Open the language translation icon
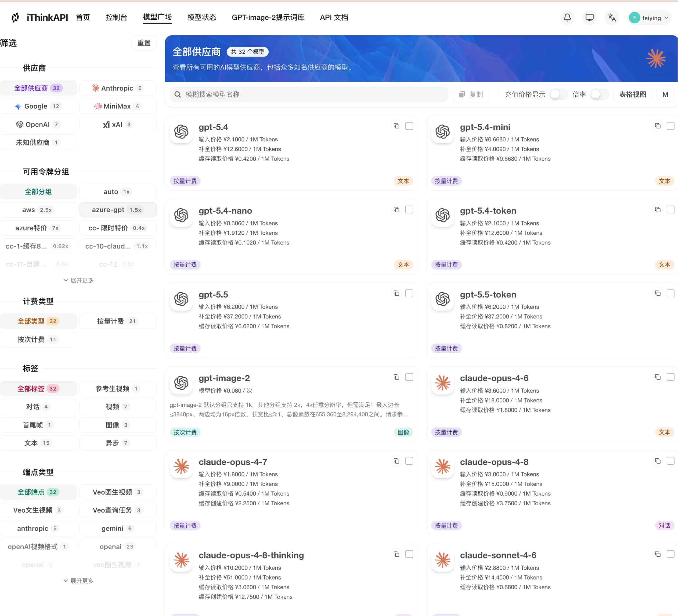Viewport: 678px width, 616px height. click(x=612, y=17)
